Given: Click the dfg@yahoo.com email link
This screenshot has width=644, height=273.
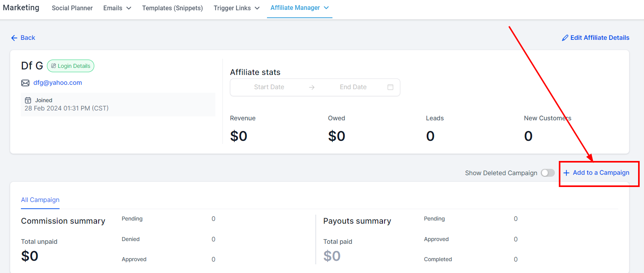Looking at the screenshot, I should [x=58, y=83].
